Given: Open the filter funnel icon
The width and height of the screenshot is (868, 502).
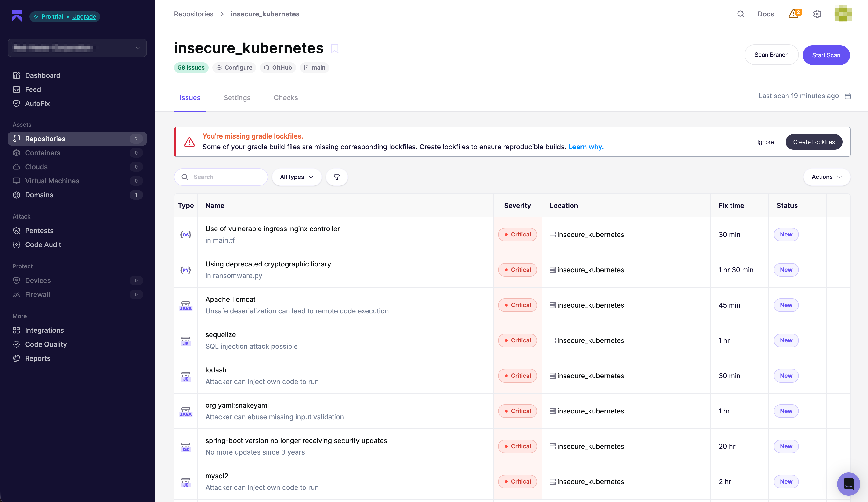Looking at the screenshot, I should pos(337,177).
